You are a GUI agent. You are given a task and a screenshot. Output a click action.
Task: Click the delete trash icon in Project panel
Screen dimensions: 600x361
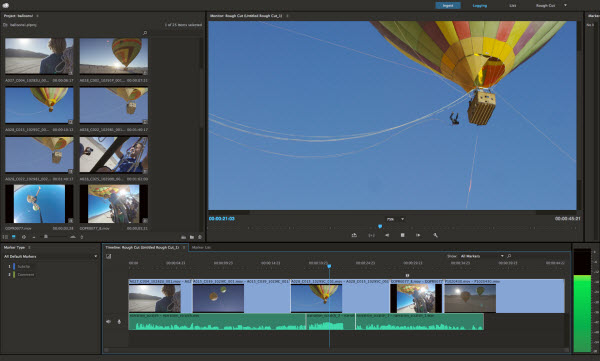tap(200, 237)
